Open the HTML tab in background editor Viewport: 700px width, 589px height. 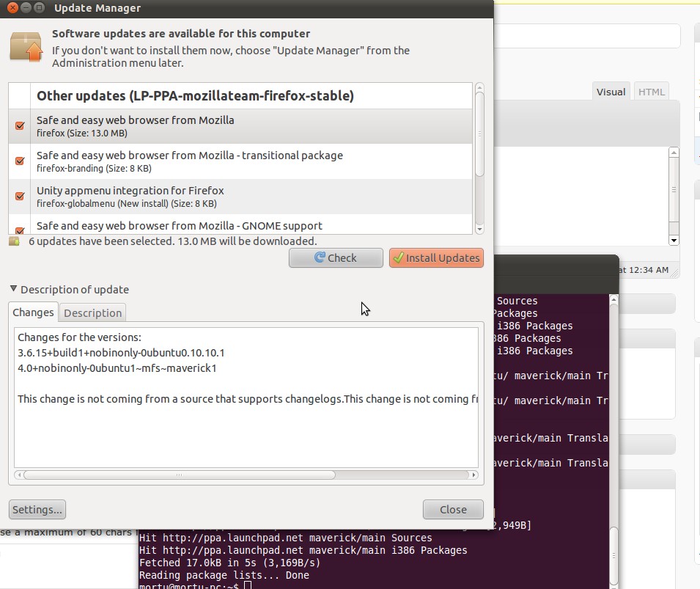pyautogui.click(x=652, y=92)
